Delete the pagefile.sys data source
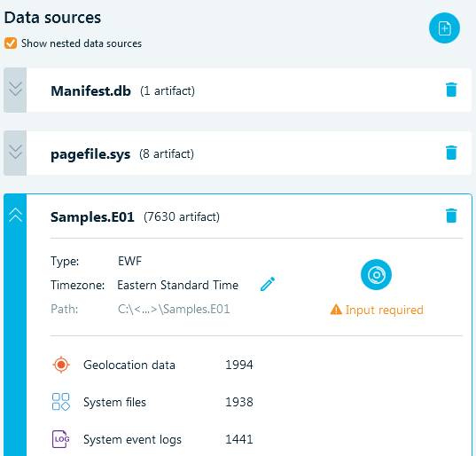 (x=451, y=153)
